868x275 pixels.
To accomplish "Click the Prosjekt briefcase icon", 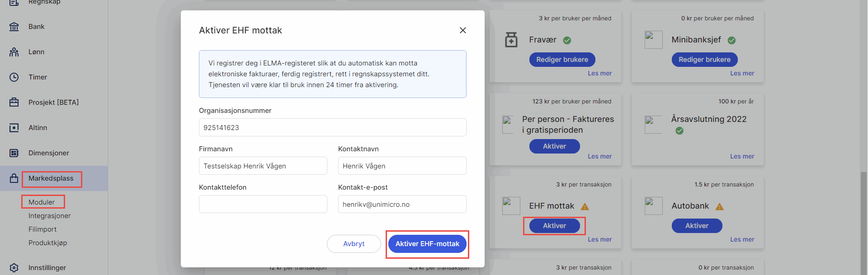I will (14, 103).
